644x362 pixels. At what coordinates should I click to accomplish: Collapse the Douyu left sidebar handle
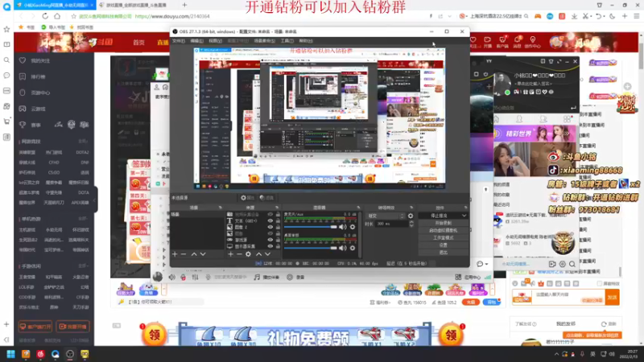[x=95, y=200]
